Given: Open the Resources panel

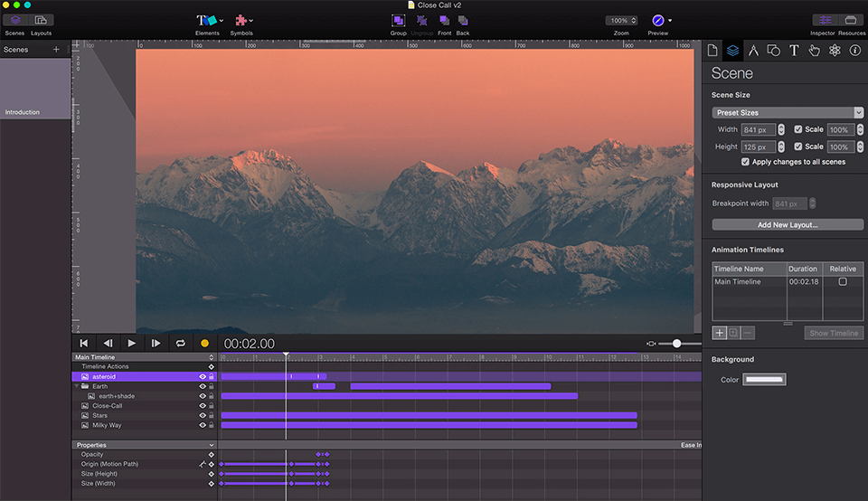Looking at the screenshot, I should coord(851,20).
